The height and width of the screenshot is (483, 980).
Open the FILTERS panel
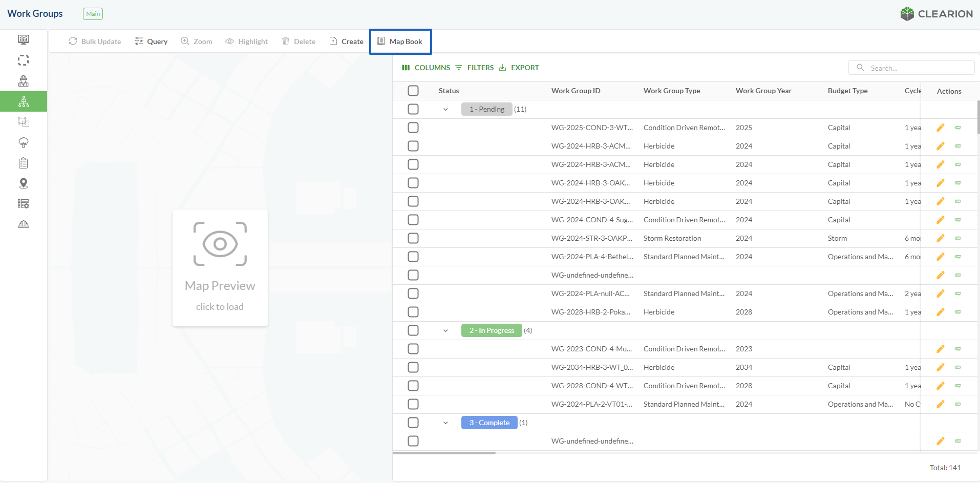coord(475,68)
